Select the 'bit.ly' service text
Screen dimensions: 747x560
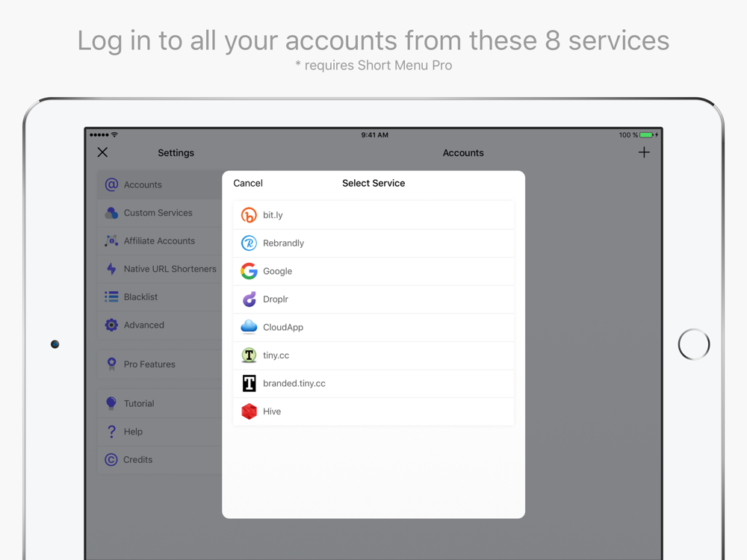tap(273, 215)
